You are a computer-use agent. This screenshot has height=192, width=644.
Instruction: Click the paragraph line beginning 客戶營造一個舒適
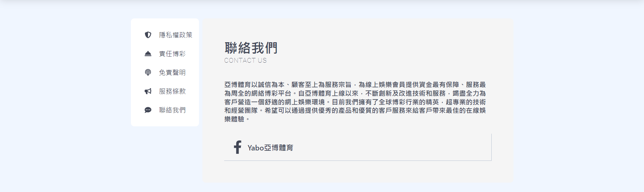355,102
